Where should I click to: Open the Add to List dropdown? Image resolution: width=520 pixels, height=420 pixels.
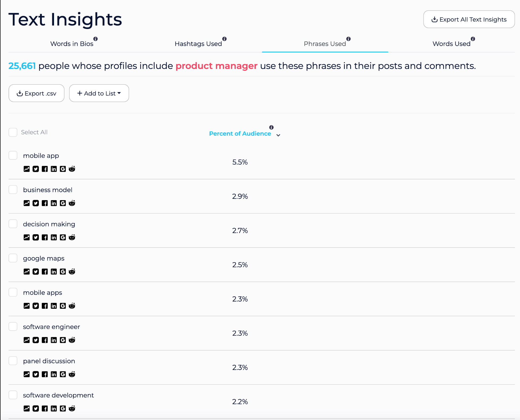pos(99,93)
